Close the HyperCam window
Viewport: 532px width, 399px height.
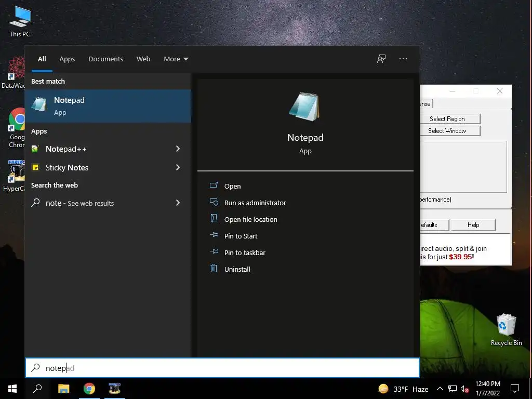pyautogui.click(x=499, y=91)
